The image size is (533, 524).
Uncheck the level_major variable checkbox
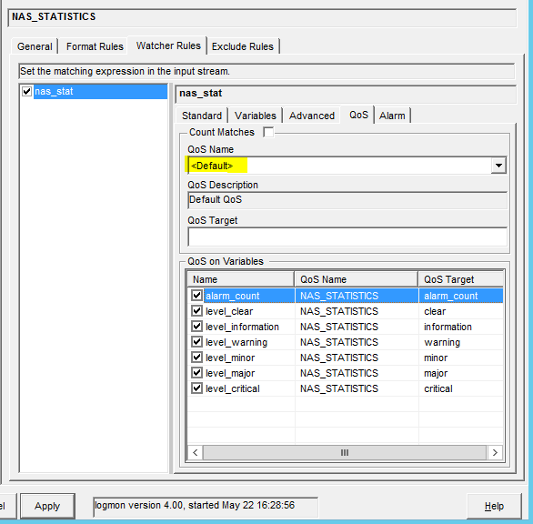click(197, 373)
